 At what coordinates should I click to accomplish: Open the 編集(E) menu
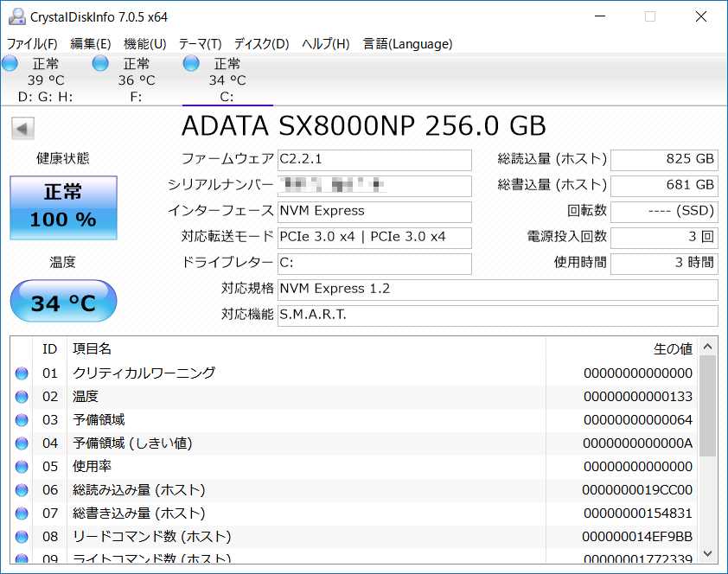(x=91, y=43)
